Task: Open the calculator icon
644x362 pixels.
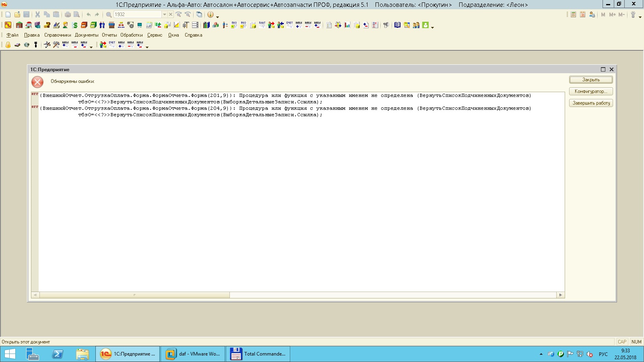Action: click(x=573, y=14)
